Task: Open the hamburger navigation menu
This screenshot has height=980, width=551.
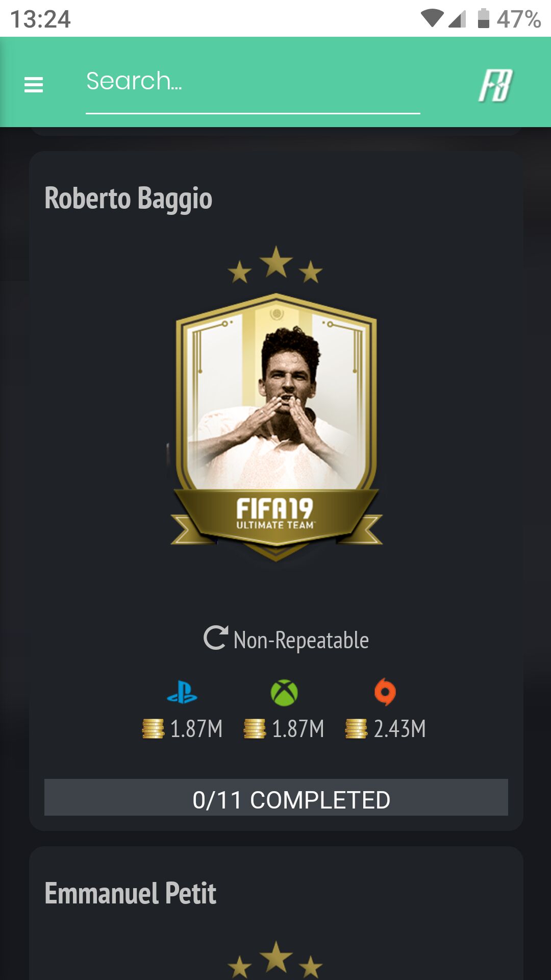Action: pyautogui.click(x=34, y=84)
